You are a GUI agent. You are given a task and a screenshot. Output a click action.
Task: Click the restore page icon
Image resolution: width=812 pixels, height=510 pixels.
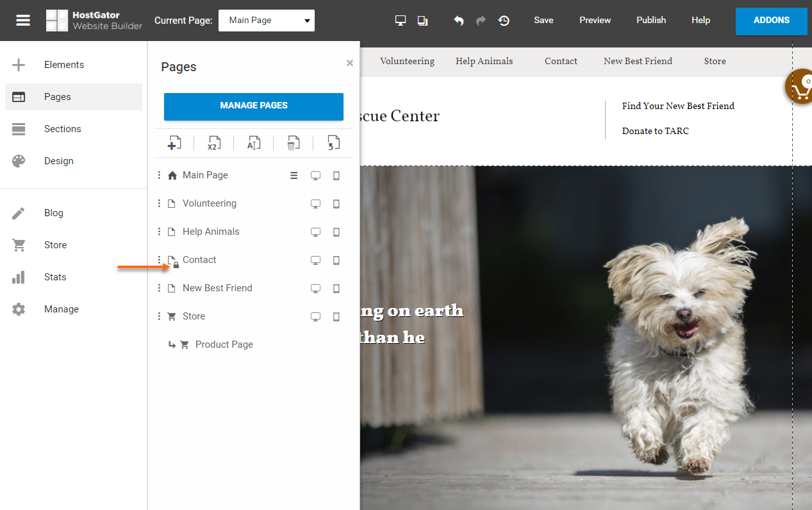coord(333,143)
